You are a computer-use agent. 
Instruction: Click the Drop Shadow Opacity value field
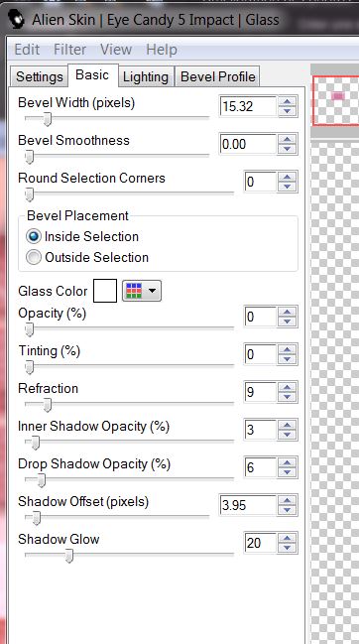[260, 467]
